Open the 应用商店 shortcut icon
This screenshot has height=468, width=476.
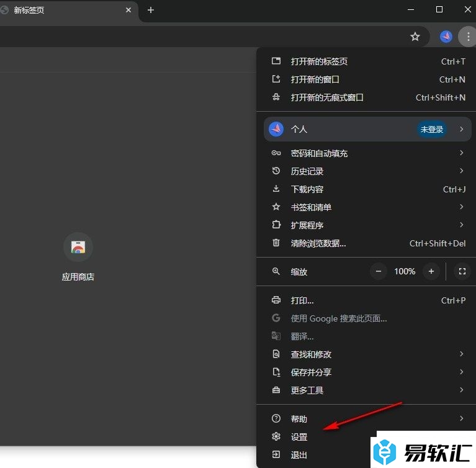click(78, 247)
